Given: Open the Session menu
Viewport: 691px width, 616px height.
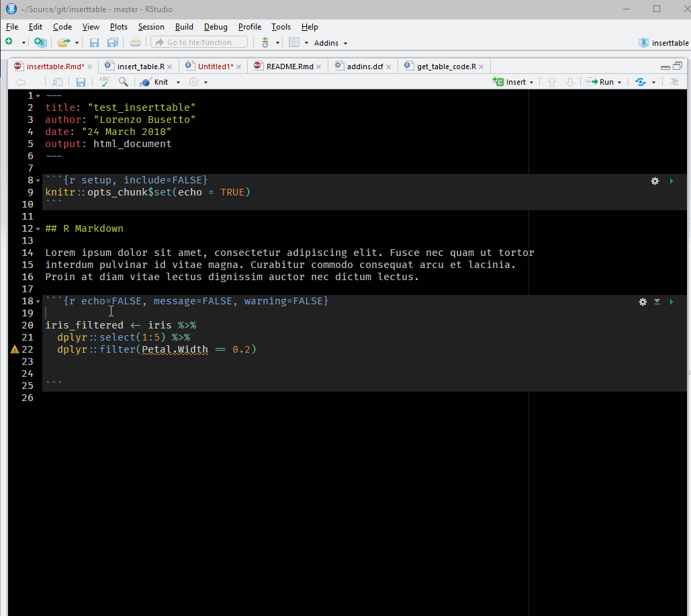Looking at the screenshot, I should point(151,27).
